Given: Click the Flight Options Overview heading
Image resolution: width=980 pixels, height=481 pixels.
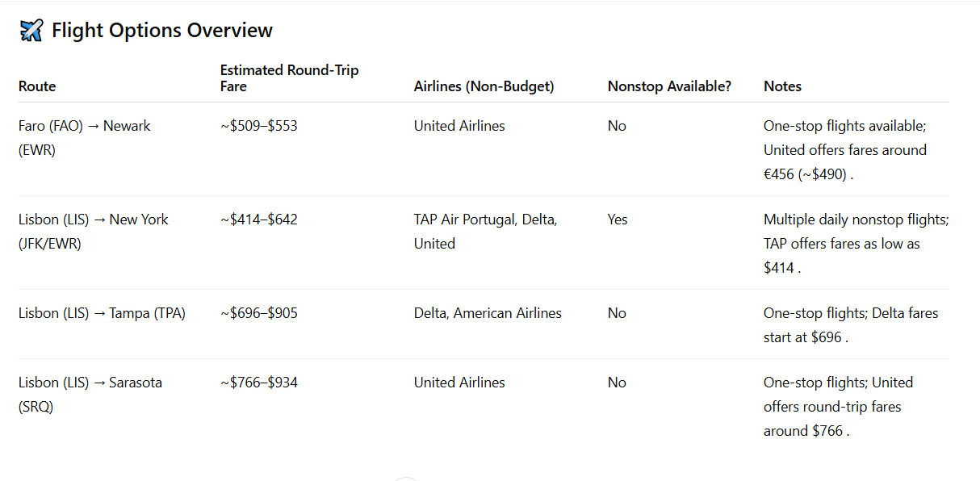Looking at the screenshot, I should [x=162, y=31].
